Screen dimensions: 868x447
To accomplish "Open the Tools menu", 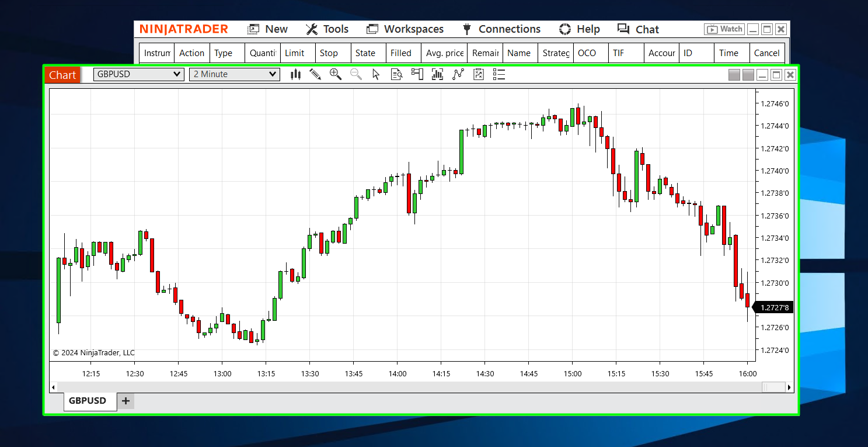I will (327, 29).
